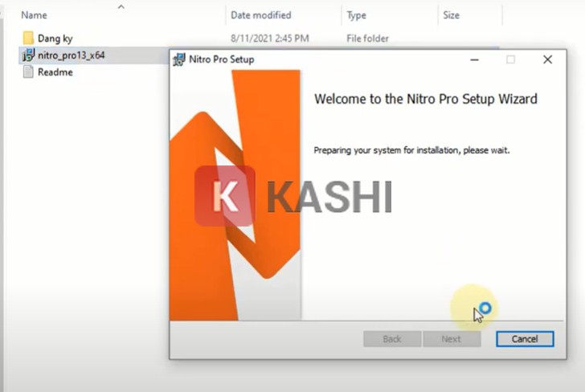This screenshot has height=392, width=585.
Task: Click the Readme text file icon
Action: (x=28, y=72)
